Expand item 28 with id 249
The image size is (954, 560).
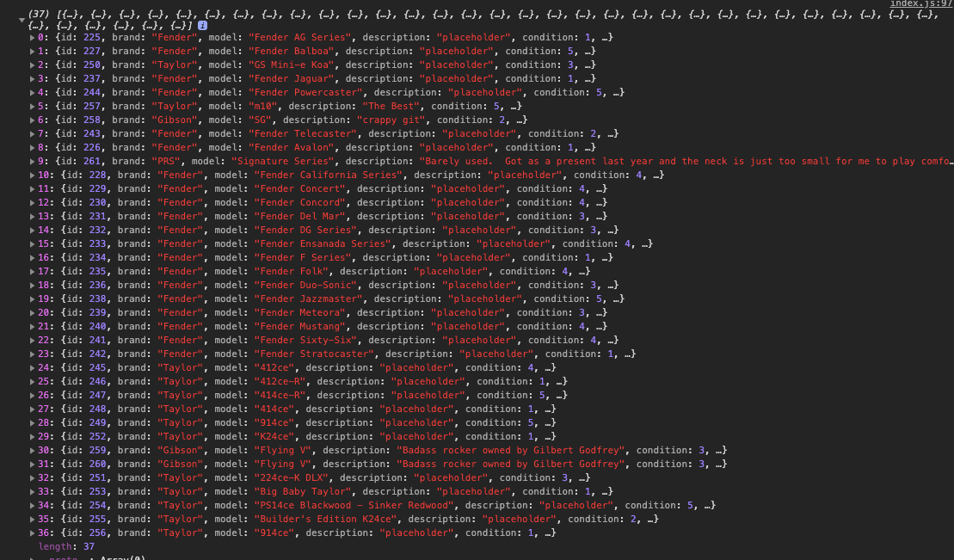(32, 423)
